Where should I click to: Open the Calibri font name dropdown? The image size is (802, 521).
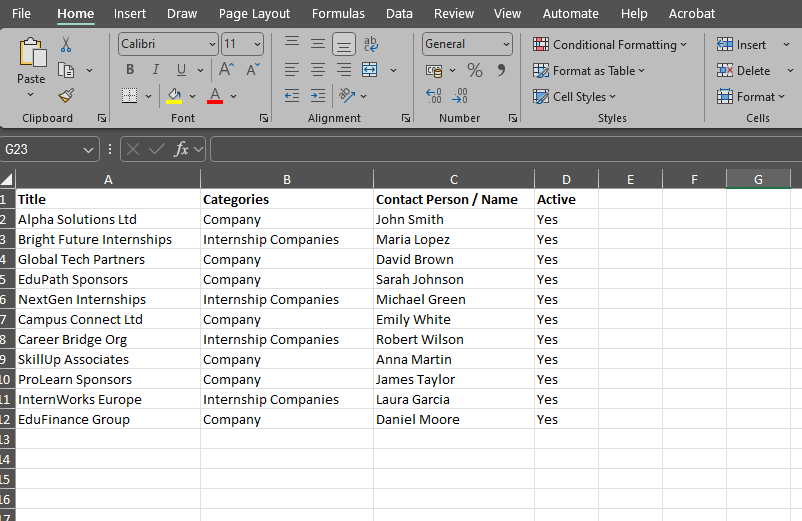click(212, 45)
